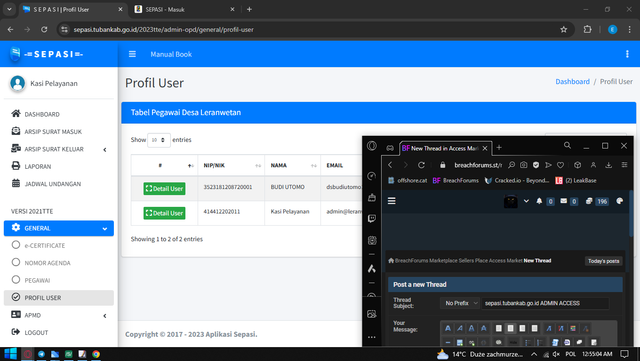Click Detail User for Kasi Pelayanan row
640x361 pixels.
[x=164, y=213]
